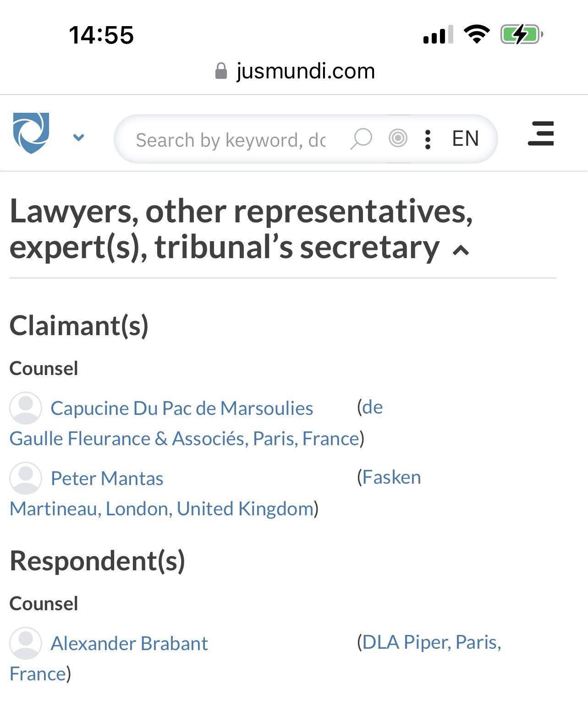Screen dimensions: 588x723
Task: Open Alexander Brabant profile
Action: click(129, 643)
